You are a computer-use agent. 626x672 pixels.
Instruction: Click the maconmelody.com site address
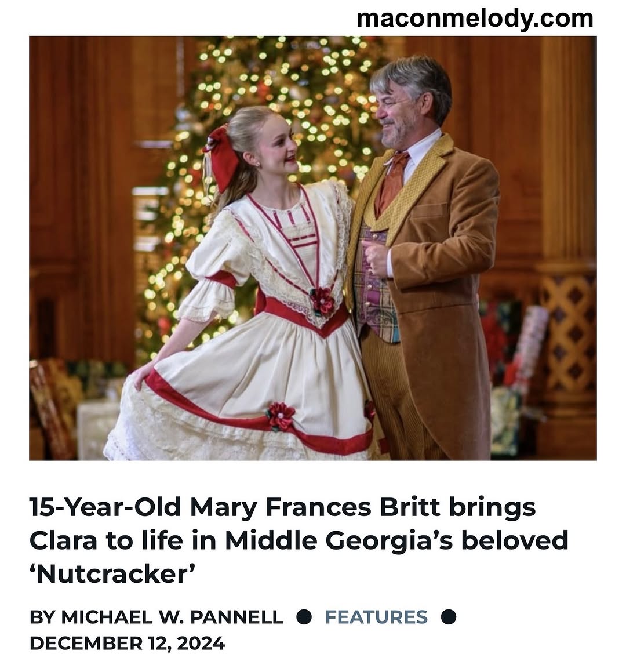475,19
